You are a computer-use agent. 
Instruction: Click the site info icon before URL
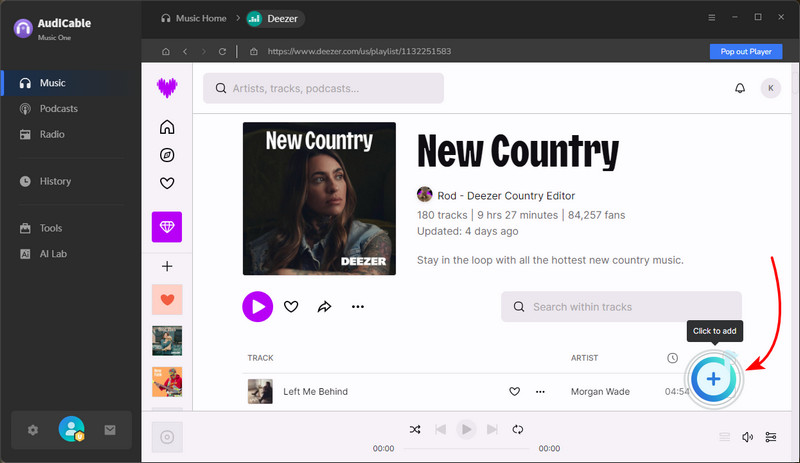pos(254,52)
